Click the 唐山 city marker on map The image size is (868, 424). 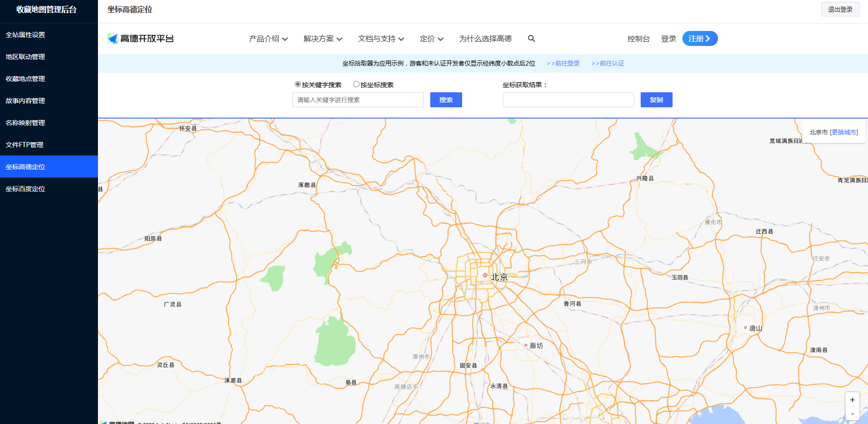coord(745,327)
